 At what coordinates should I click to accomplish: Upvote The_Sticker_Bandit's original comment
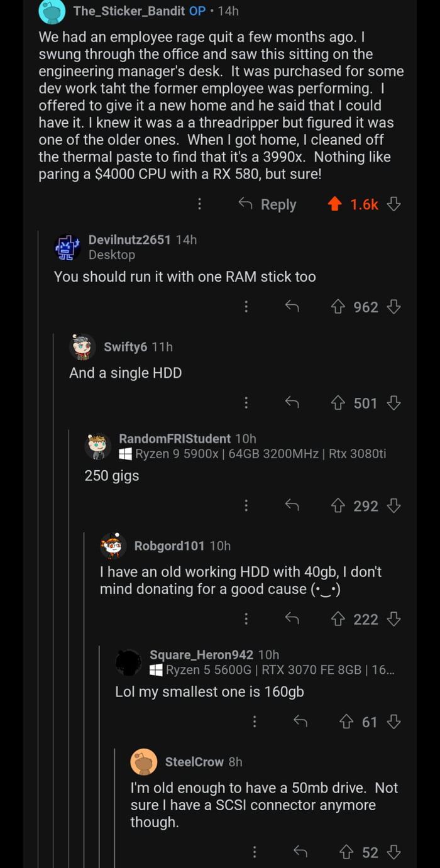click(336, 204)
